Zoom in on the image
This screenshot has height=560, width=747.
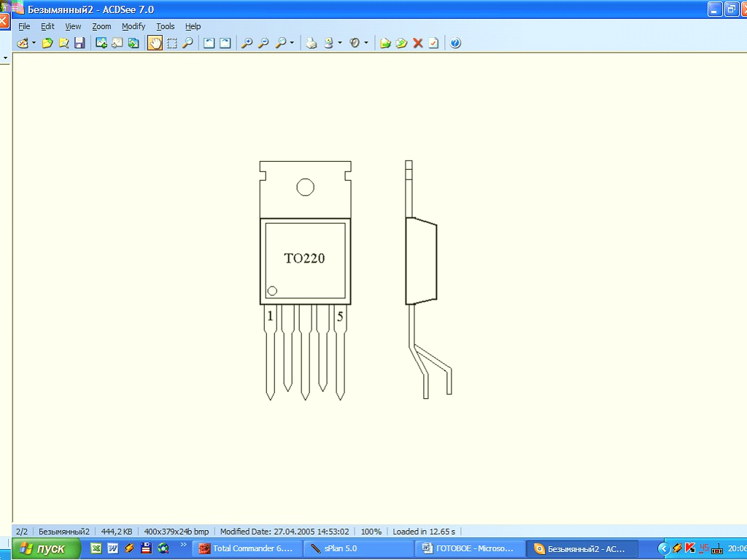[247, 43]
